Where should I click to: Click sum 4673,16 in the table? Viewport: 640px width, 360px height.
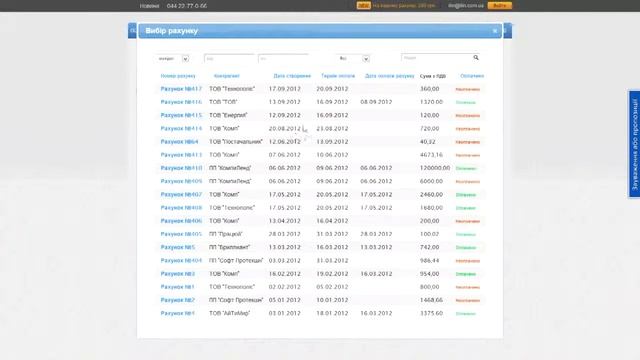[x=431, y=155]
